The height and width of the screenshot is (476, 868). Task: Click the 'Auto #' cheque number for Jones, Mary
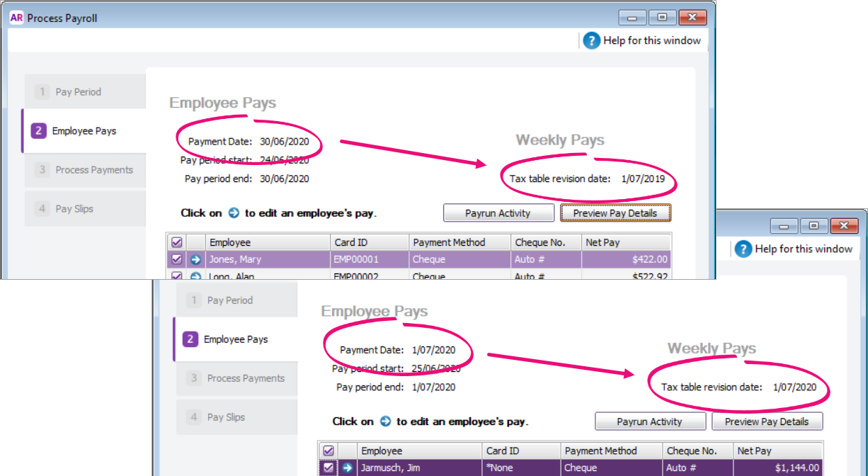[547, 260]
